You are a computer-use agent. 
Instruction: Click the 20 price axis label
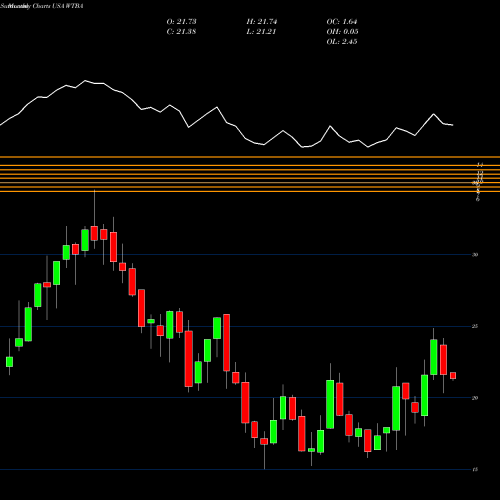point(475,398)
